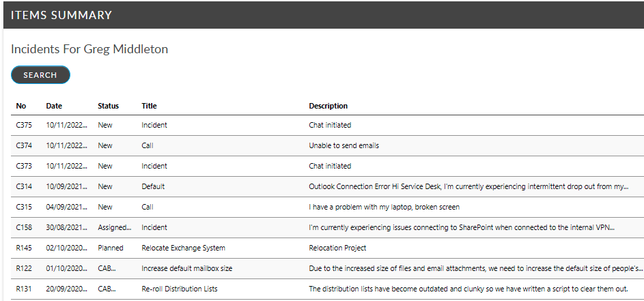Open incident C375

tap(24, 126)
